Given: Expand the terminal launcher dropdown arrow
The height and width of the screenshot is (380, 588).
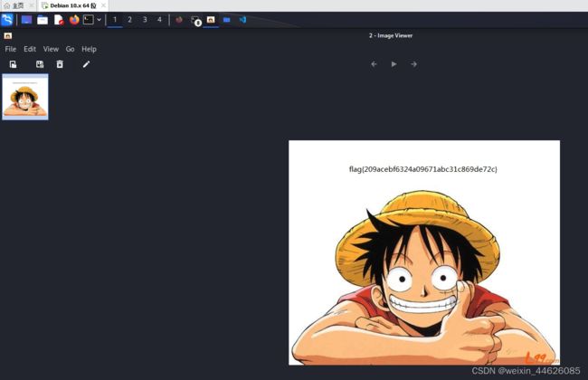Looking at the screenshot, I should point(99,20).
